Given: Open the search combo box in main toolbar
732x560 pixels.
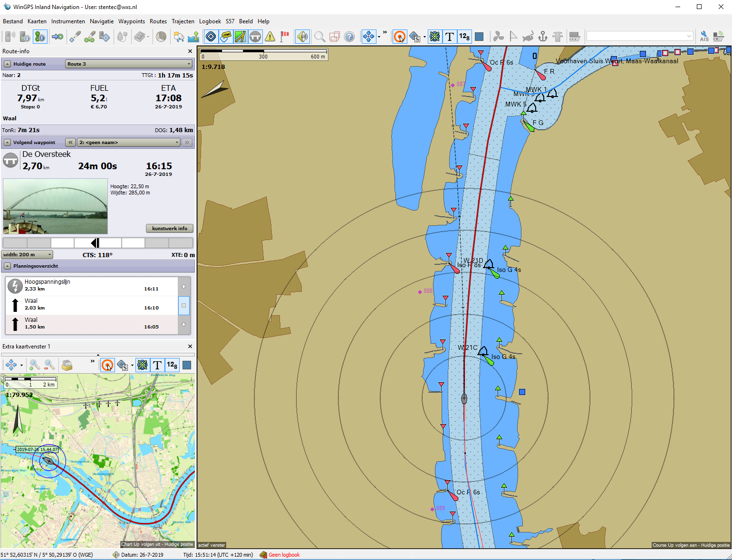Looking at the screenshot, I should 640,36.
